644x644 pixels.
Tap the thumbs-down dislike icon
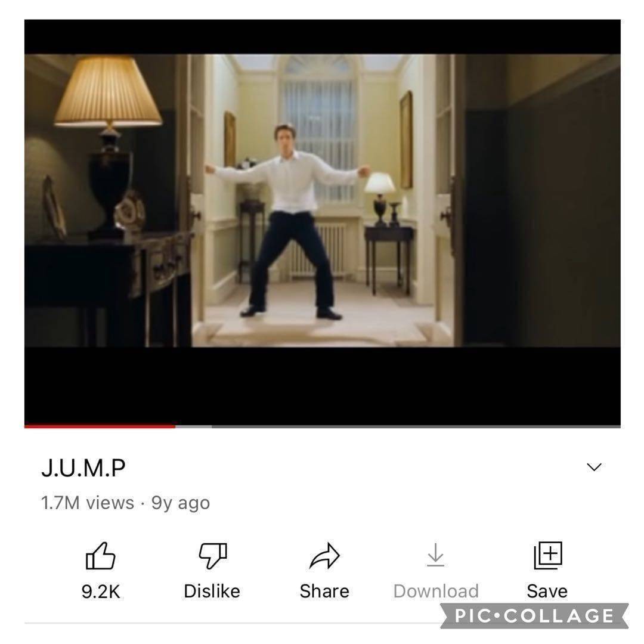[212, 556]
